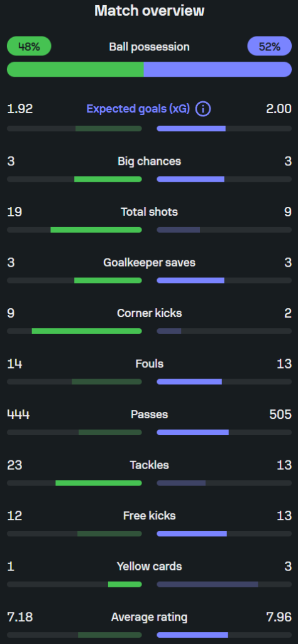Select the Match overview heading
Viewport: 298px width, 644px height.
pyautogui.click(x=150, y=11)
